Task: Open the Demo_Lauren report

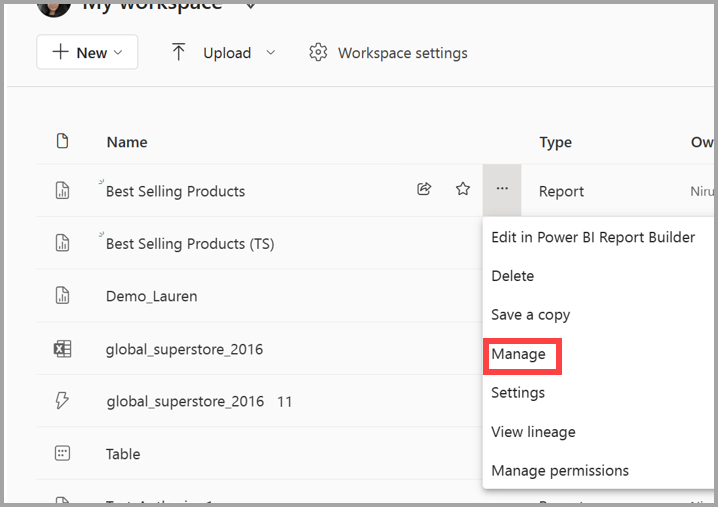Action: (x=152, y=296)
